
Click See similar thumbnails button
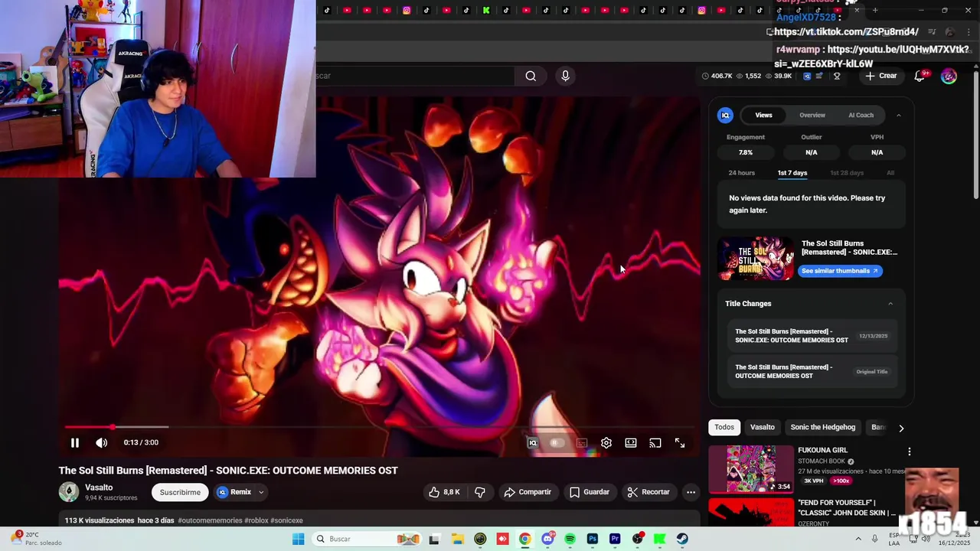840,271
